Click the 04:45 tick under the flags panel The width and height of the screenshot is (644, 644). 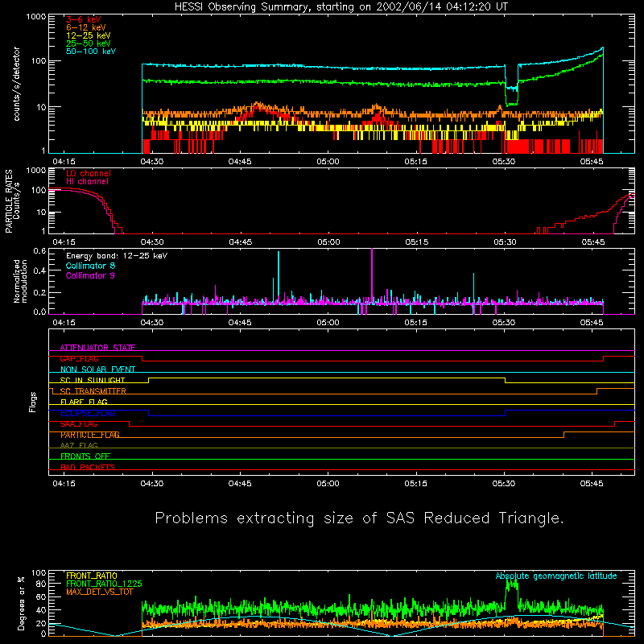tap(240, 484)
